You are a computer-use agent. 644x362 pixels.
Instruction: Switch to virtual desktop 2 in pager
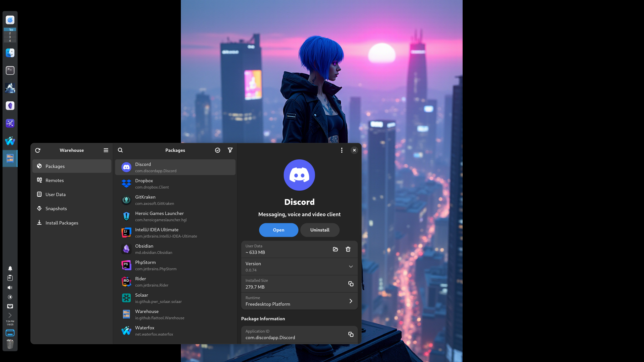pos(10,33)
